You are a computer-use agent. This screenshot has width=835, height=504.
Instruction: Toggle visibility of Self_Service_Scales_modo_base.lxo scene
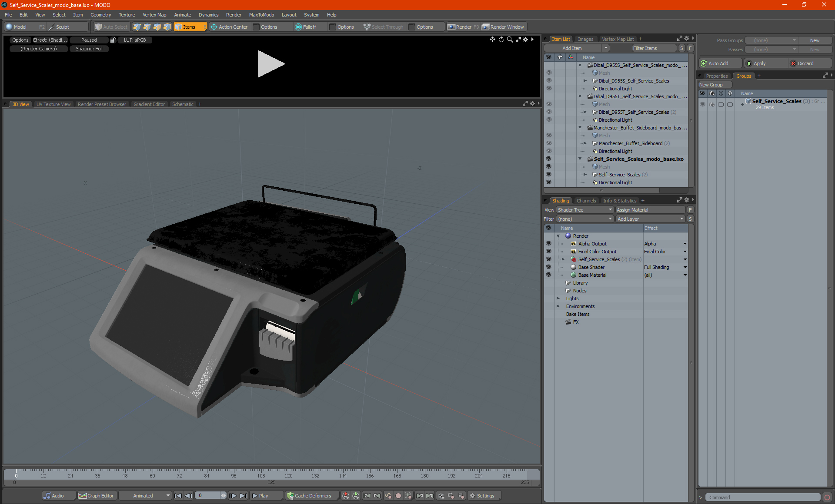[548, 159]
